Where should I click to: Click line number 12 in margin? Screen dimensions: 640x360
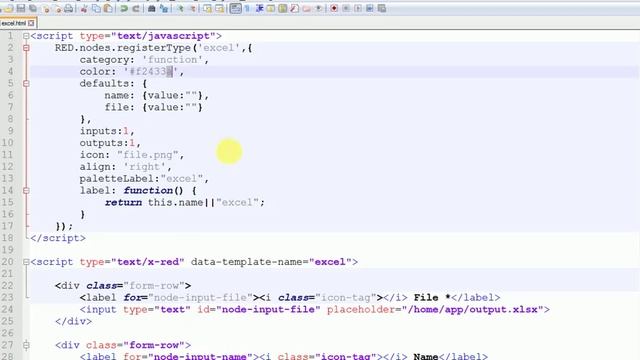point(8,167)
